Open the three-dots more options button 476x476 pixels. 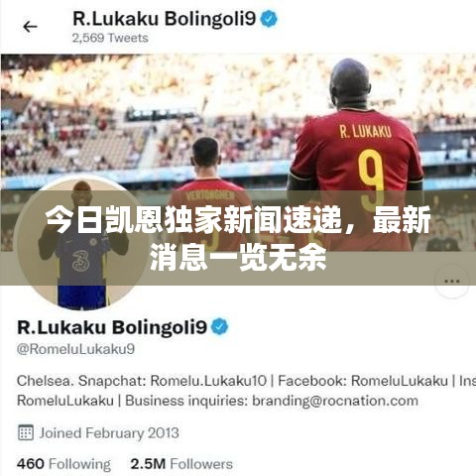point(452,282)
